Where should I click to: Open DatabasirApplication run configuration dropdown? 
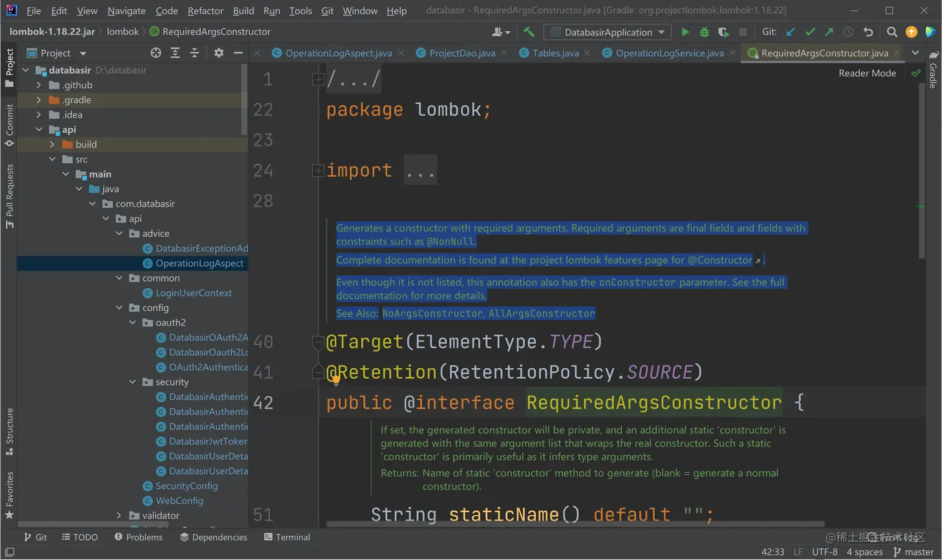(x=607, y=32)
